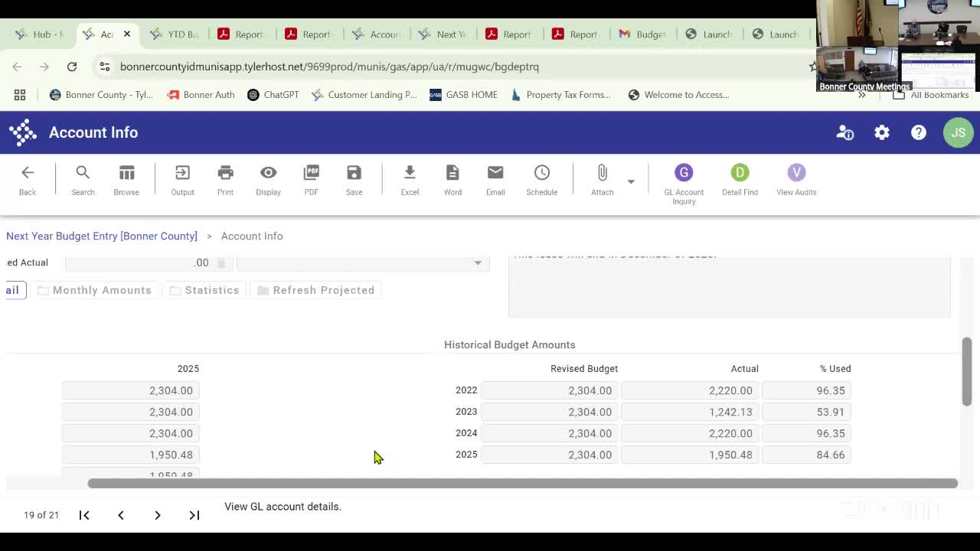Click the vertical scrollbar thumb

[967, 371]
